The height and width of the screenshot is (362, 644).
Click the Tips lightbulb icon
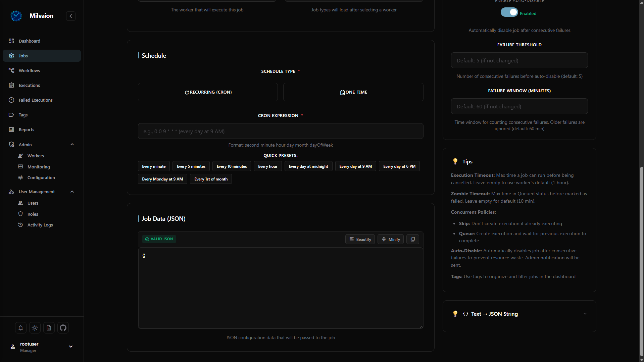pyautogui.click(x=455, y=161)
